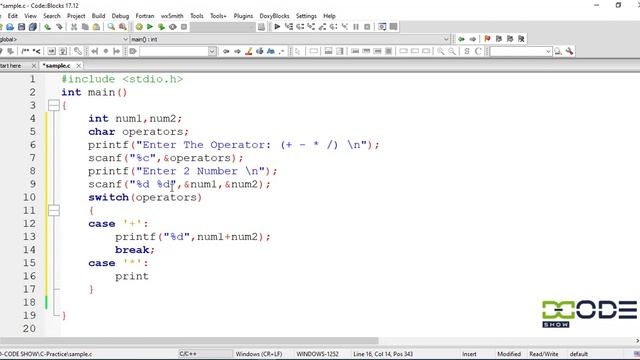The image size is (640, 360).
Task: Click the Save file toolbar icon
Action: (x=21, y=27)
